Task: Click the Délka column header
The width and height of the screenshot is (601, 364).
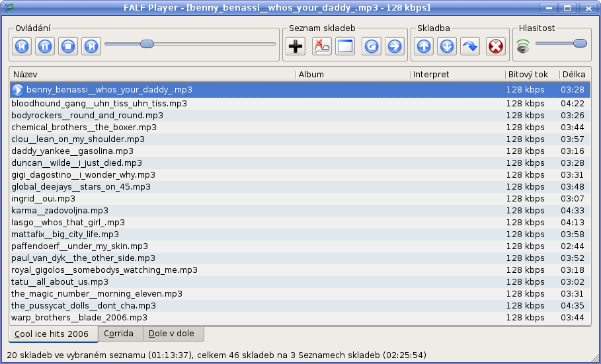Action: [x=573, y=75]
